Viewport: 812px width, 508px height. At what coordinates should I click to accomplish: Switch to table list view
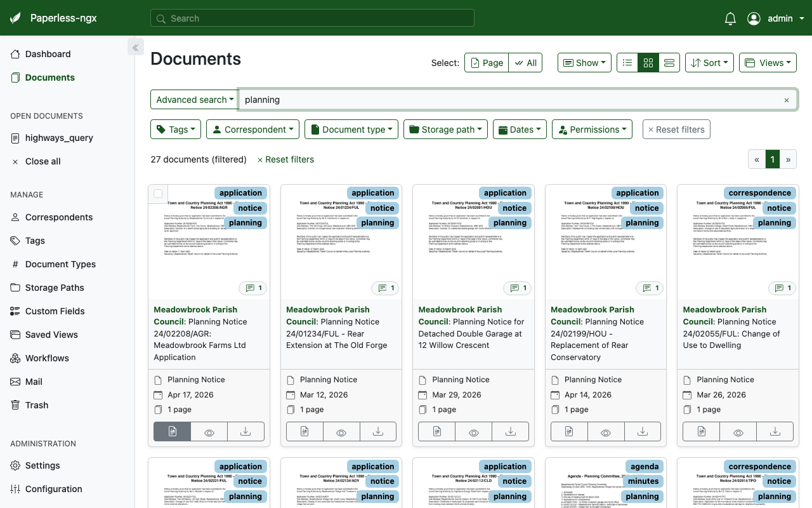coord(627,63)
